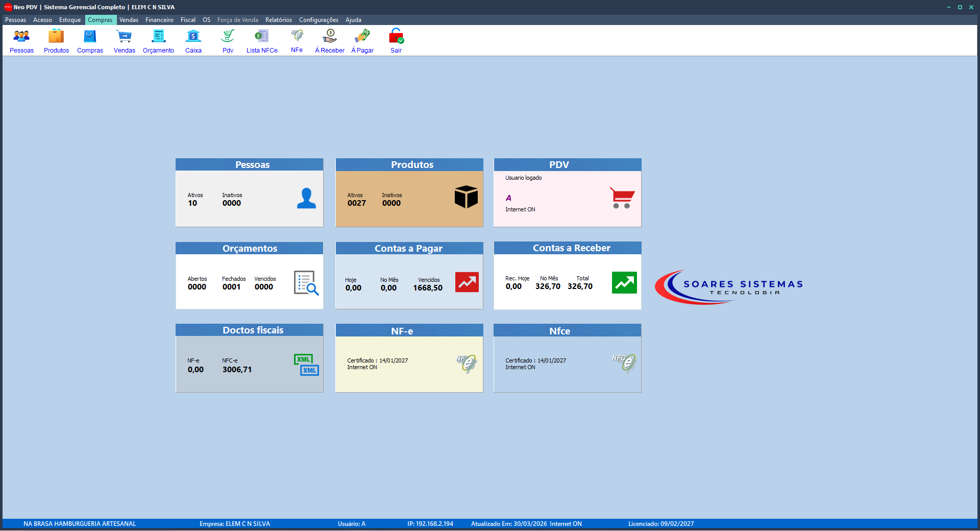Click the Vencidos value 1668,50
Viewport: 980px width, 531px height.
click(428, 288)
